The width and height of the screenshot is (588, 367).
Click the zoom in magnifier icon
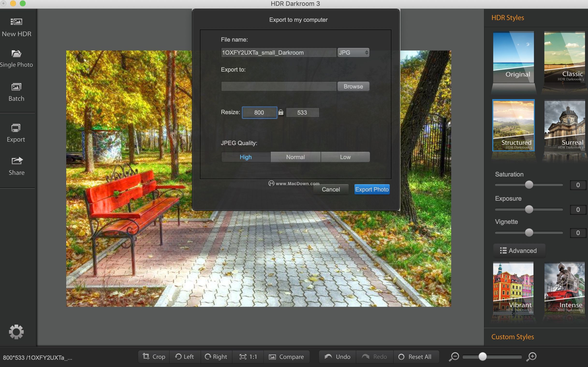click(531, 357)
